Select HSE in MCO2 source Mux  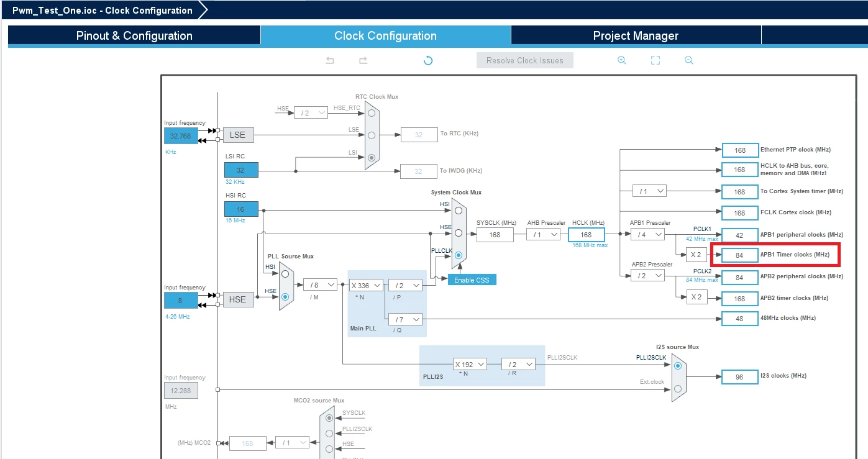point(329,448)
